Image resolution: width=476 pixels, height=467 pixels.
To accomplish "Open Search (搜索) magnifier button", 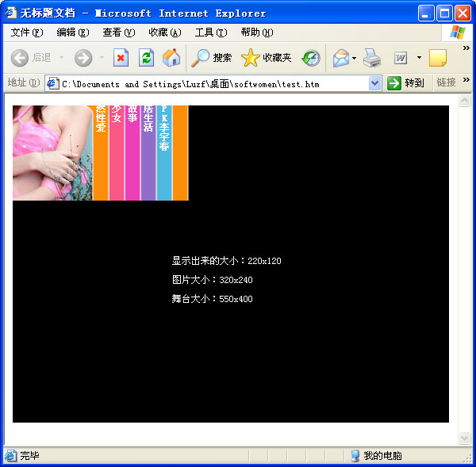I will [211, 58].
